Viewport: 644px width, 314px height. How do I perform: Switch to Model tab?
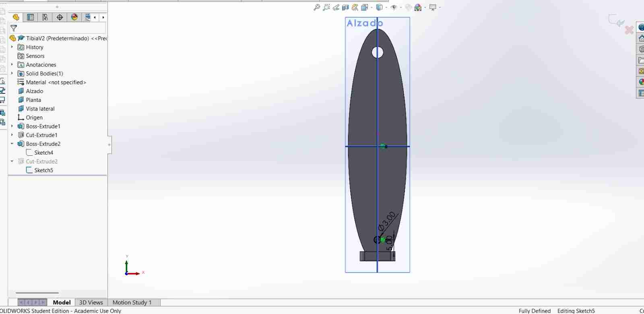[x=62, y=302]
